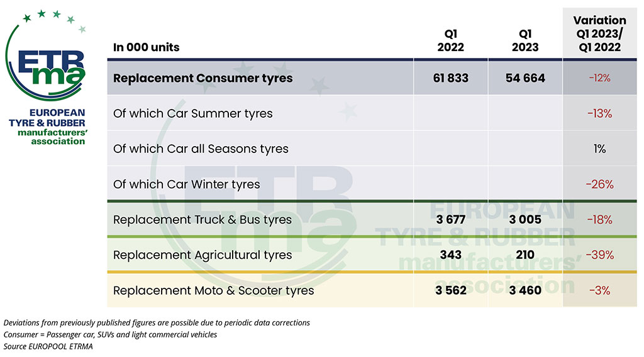644x357 pixels.
Task: Click the -26% winter tyres variation
Action: click(599, 184)
